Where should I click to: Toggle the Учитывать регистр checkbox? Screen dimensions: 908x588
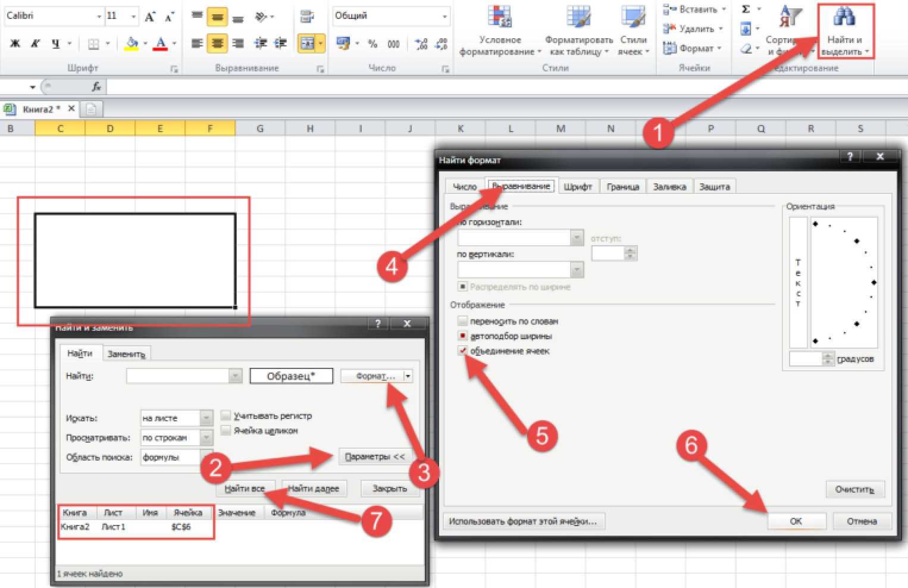point(226,415)
